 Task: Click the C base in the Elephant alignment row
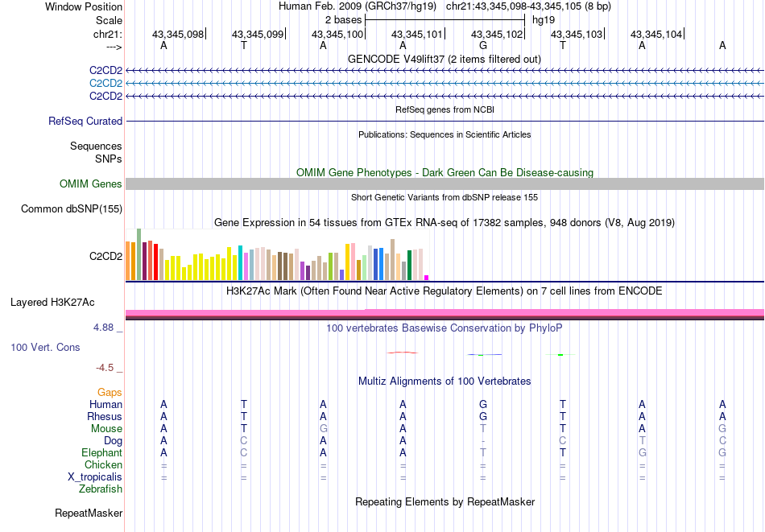(x=244, y=452)
